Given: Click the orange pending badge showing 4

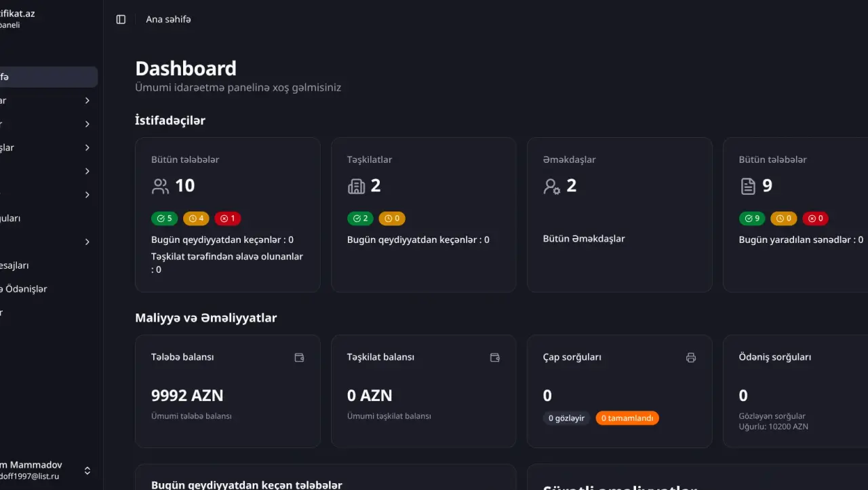Looking at the screenshot, I should point(196,219).
